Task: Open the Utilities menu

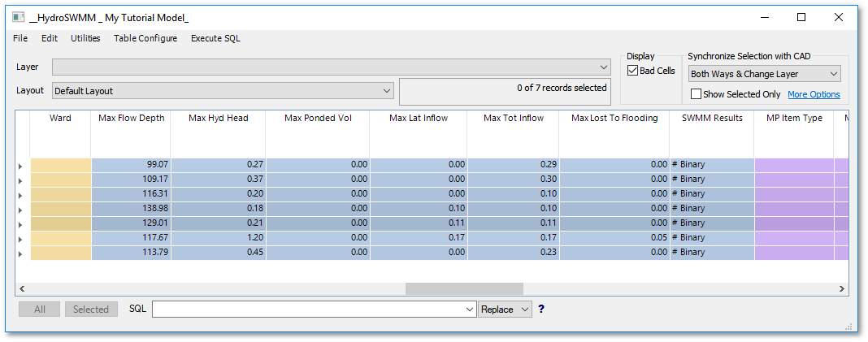Action: 85,38
